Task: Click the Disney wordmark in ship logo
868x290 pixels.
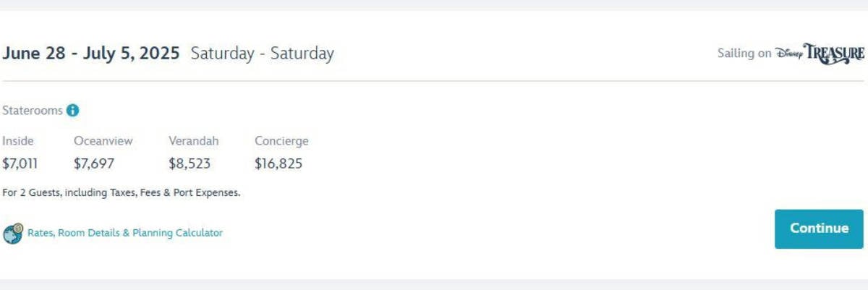Action: coord(788,54)
